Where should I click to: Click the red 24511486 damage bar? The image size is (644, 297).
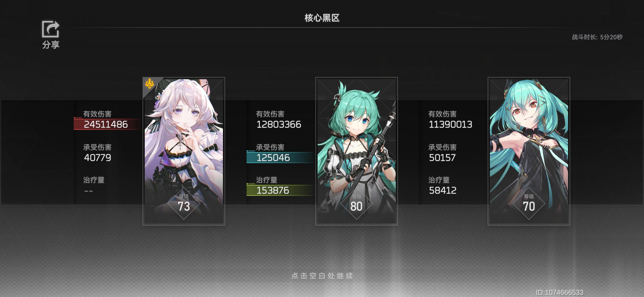[x=108, y=124]
